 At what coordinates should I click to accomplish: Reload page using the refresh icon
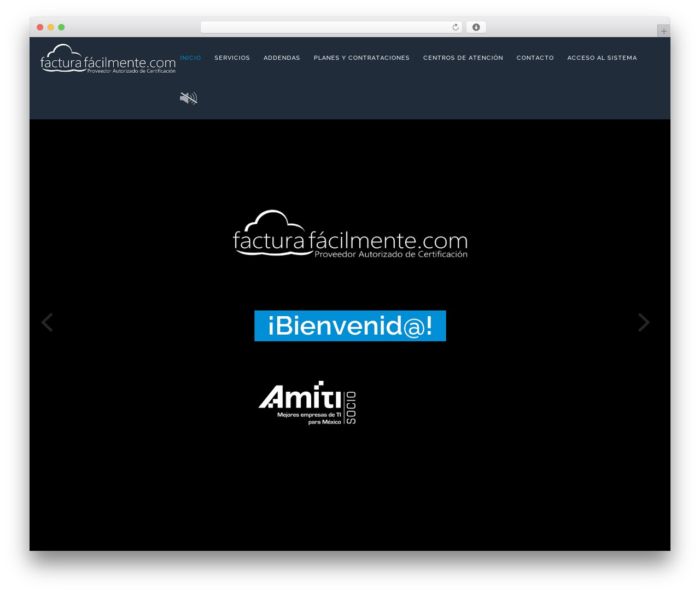coord(455,27)
